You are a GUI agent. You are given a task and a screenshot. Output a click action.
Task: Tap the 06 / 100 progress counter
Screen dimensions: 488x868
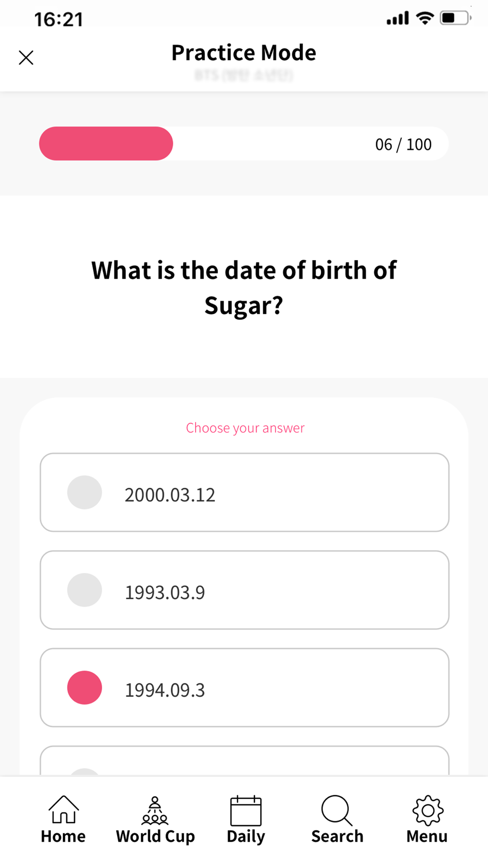click(403, 145)
